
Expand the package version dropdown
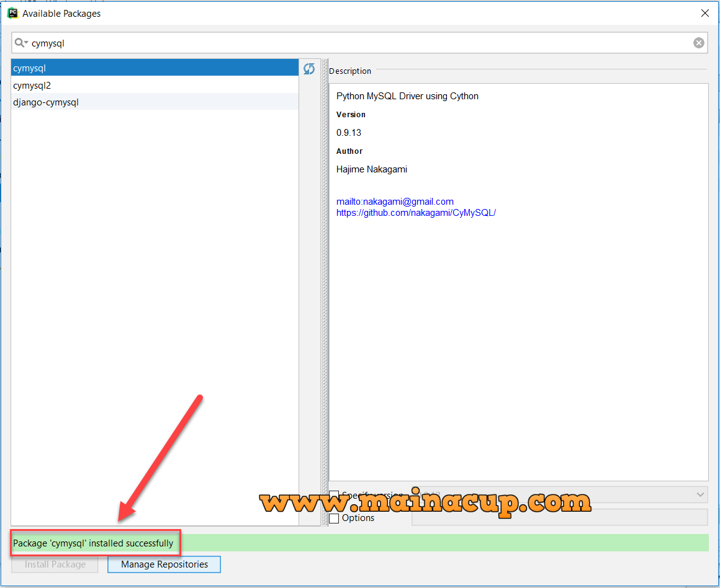coord(700,495)
